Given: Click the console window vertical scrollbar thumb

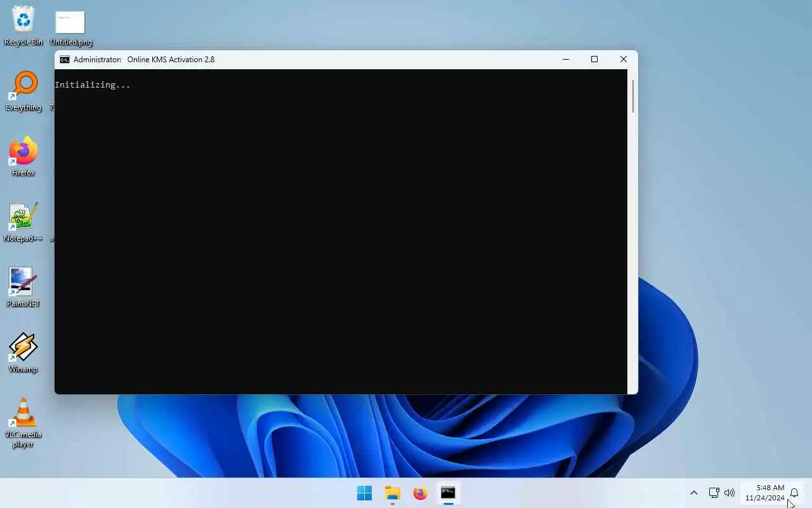Looking at the screenshot, I should [x=632, y=97].
